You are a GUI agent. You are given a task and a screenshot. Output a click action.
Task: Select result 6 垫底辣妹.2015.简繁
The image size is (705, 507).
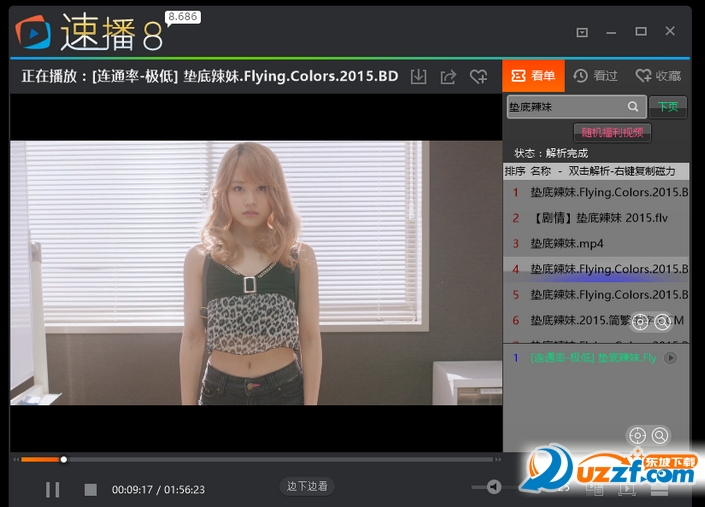[596, 320]
